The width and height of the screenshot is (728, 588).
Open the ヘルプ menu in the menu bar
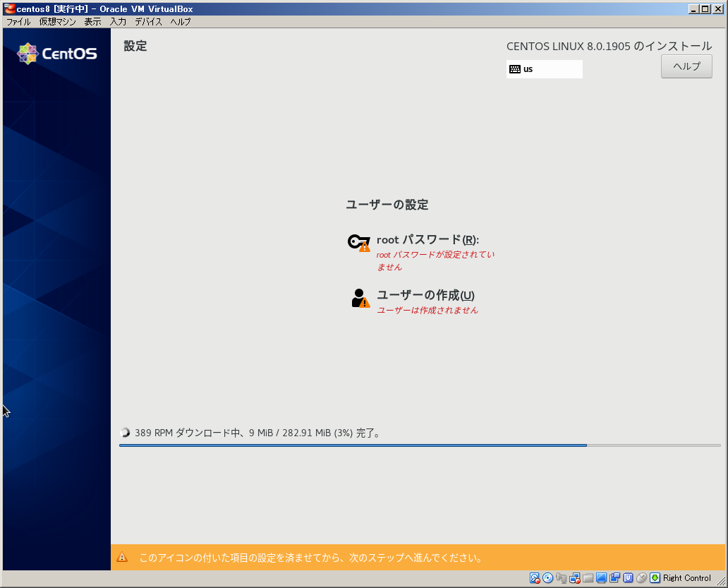(x=181, y=22)
